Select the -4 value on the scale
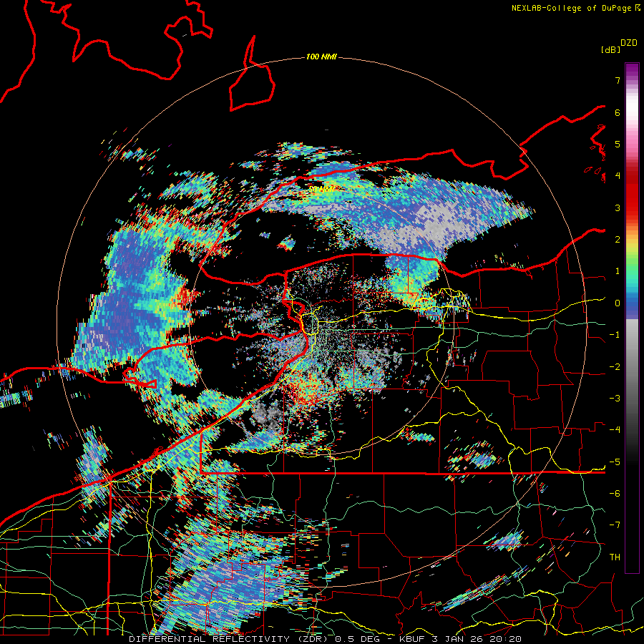The image size is (644, 644). (x=615, y=430)
